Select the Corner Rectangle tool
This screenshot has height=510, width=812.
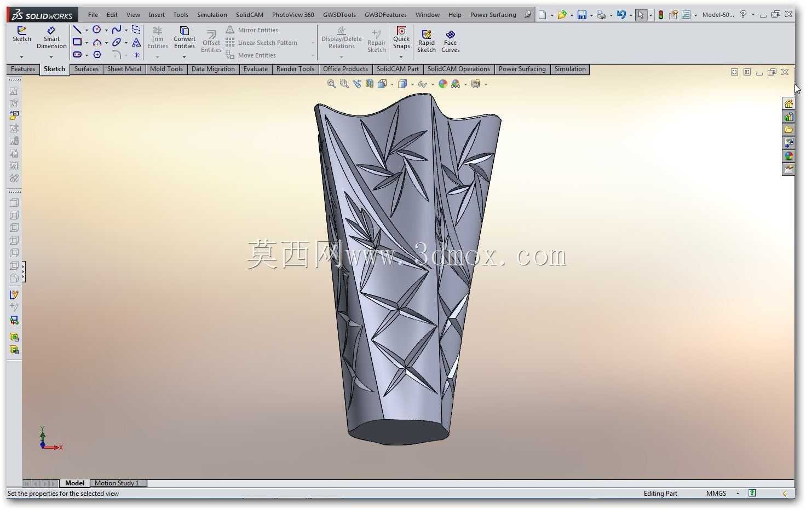tap(77, 42)
